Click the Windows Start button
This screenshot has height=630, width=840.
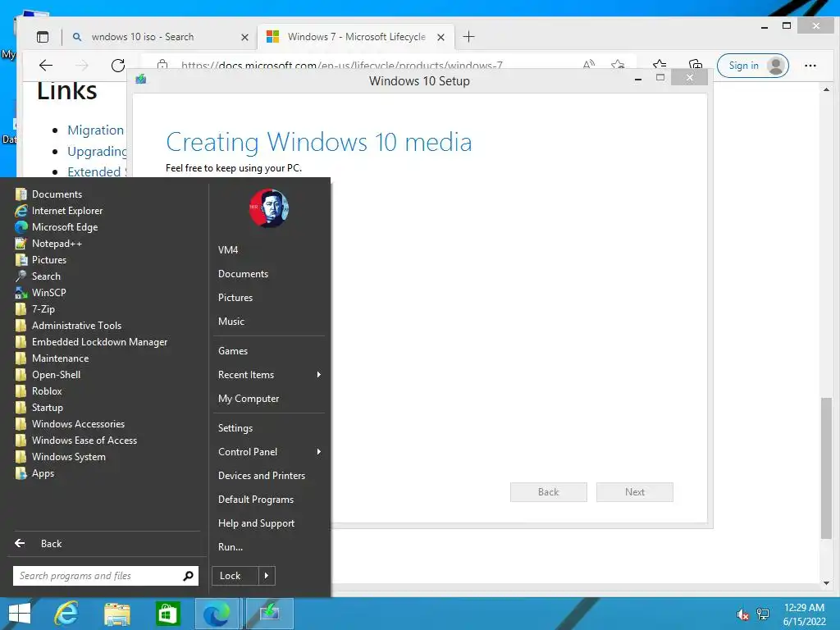(20, 614)
